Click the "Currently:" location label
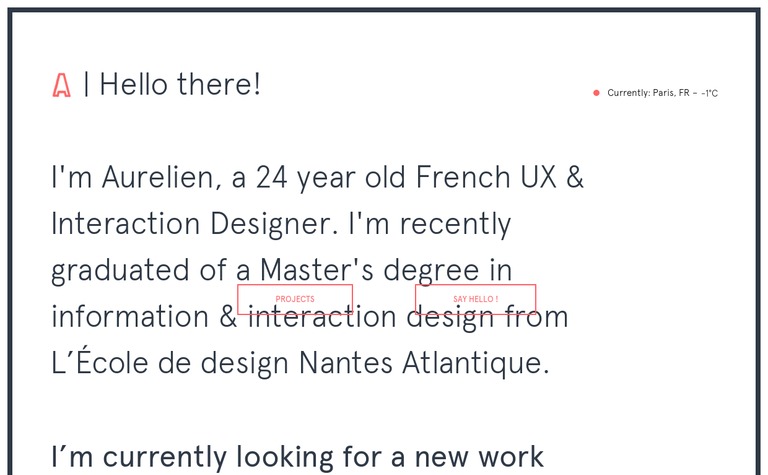 click(629, 93)
